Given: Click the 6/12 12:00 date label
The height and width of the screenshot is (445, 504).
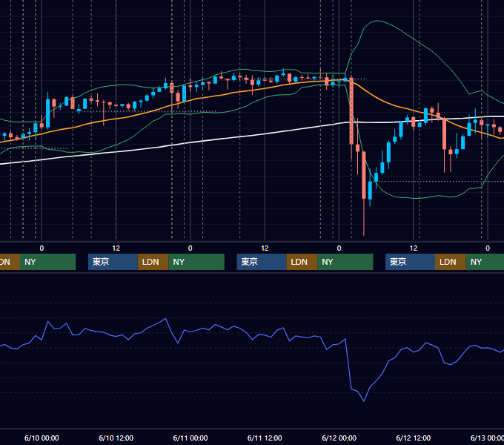Looking at the screenshot, I should click(x=414, y=438).
